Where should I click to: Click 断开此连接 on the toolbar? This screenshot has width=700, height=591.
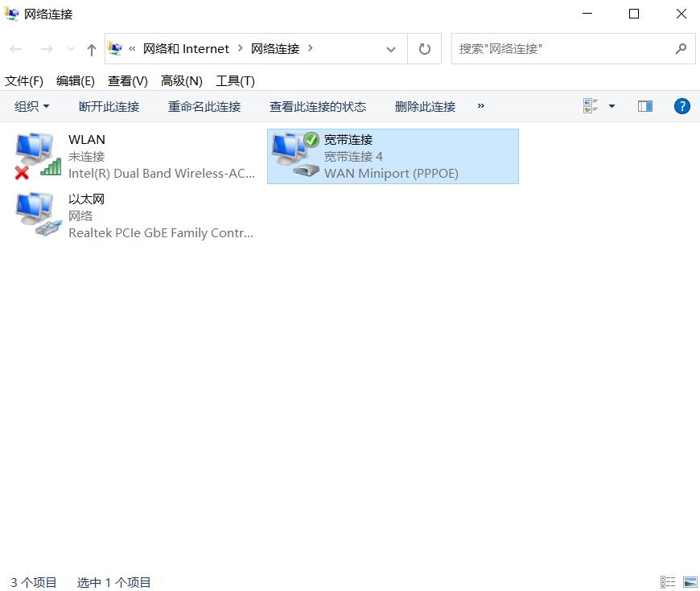(109, 105)
